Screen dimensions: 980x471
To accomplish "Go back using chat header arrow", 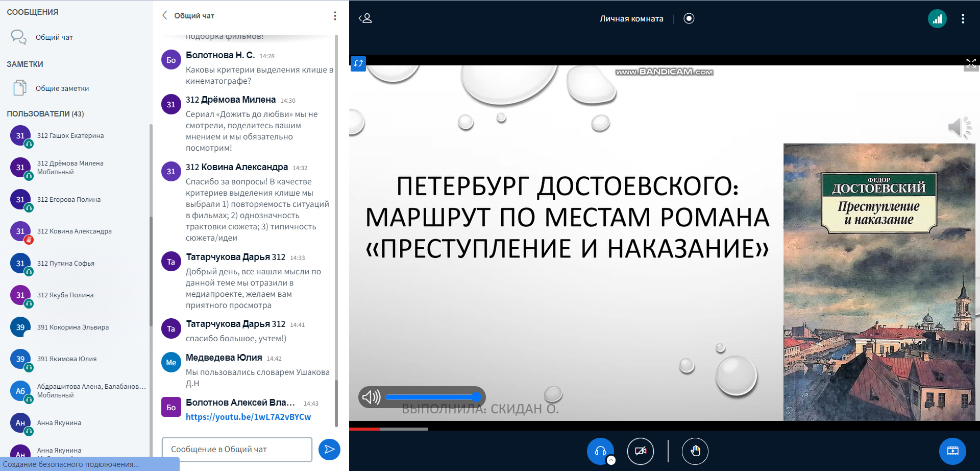I will [164, 15].
